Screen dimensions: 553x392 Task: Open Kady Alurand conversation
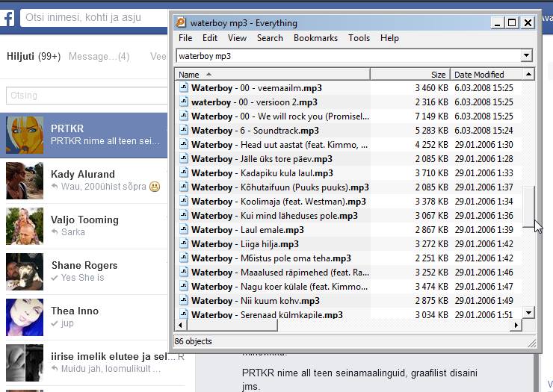click(84, 181)
